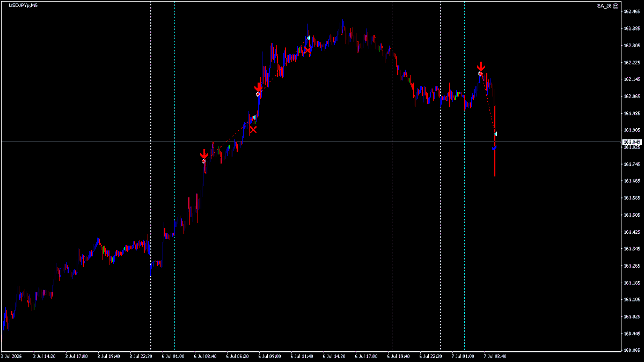
Task: Select the cyan triangle beside the lower red X
Action: coord(254,117)
